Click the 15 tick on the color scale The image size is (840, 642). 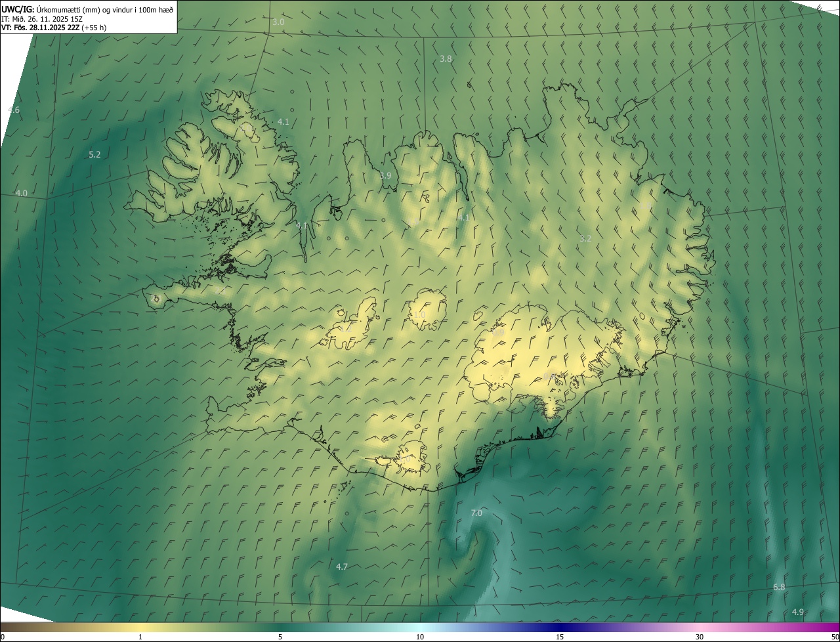560,637
